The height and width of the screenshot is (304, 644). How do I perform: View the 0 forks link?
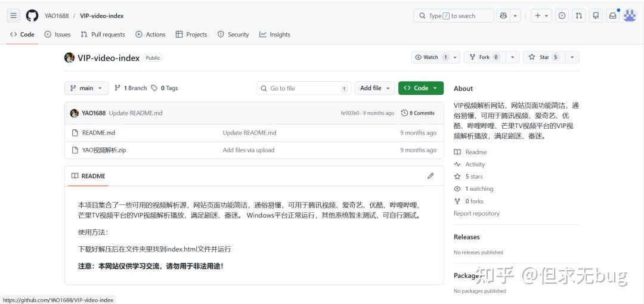coord(469,201)
